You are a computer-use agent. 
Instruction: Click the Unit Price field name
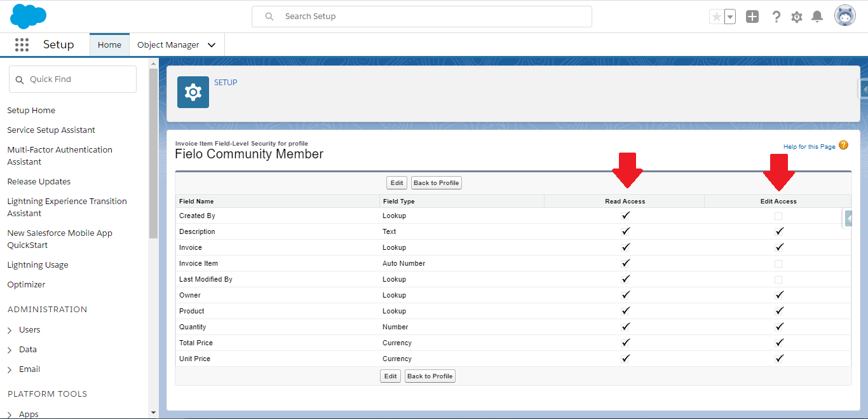tap(194, 359)
